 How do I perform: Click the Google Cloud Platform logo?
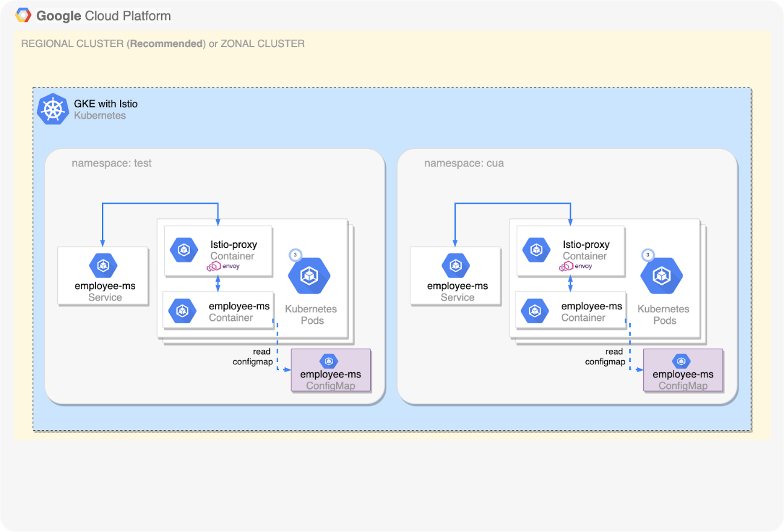[24, 16]
